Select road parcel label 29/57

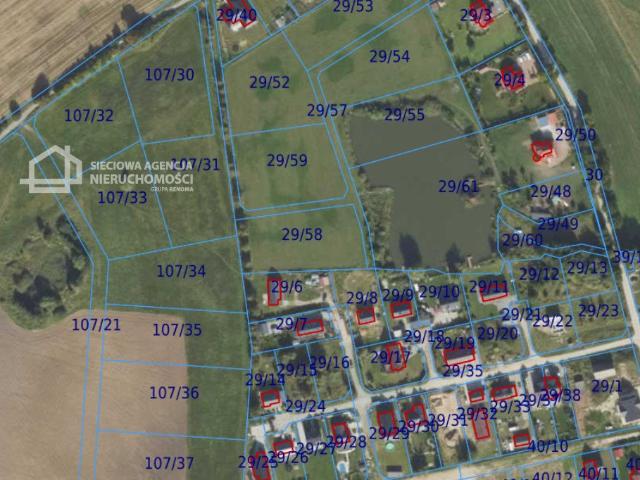click(327, 110)
